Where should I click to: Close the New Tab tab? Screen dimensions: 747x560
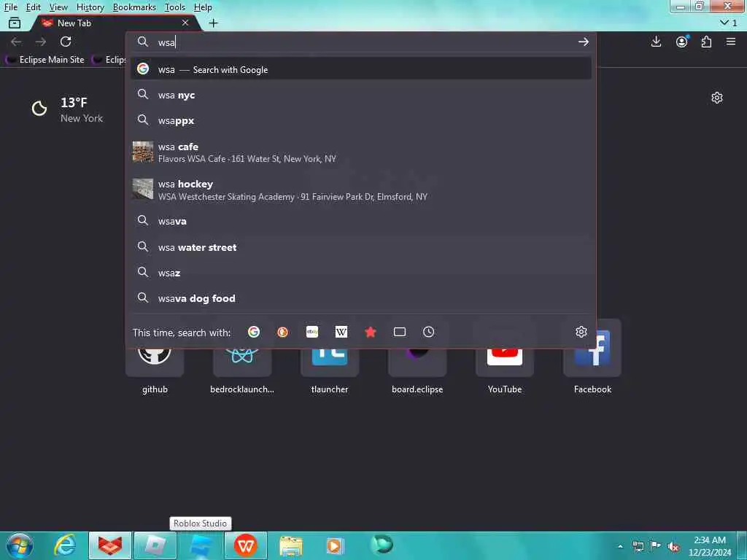185,23
